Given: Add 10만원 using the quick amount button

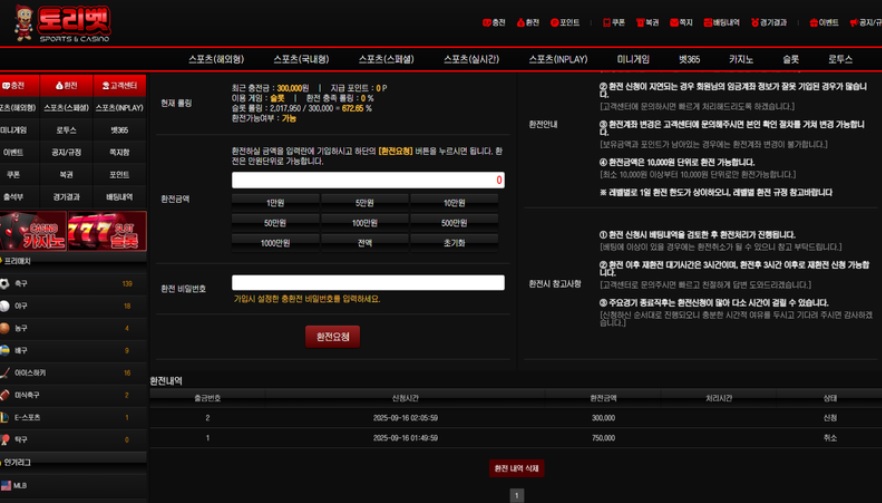Looking at the screenshot, I should [454, 202].
